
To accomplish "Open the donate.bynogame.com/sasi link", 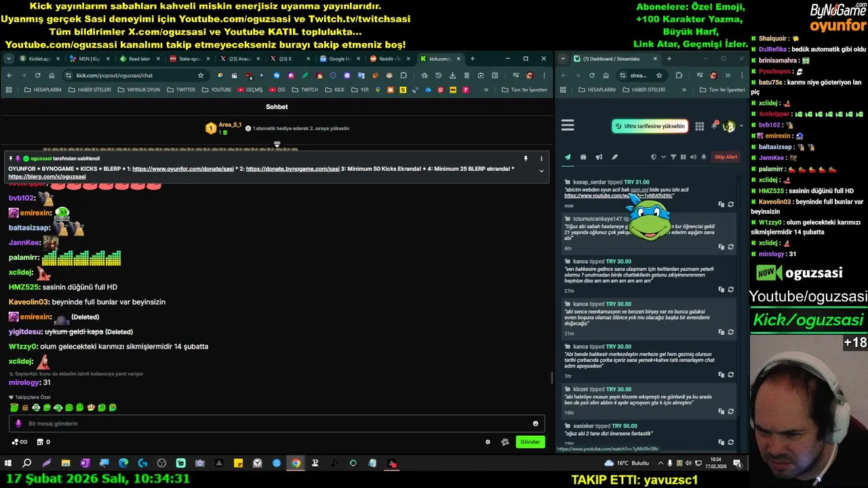I will tap(292, 169).
